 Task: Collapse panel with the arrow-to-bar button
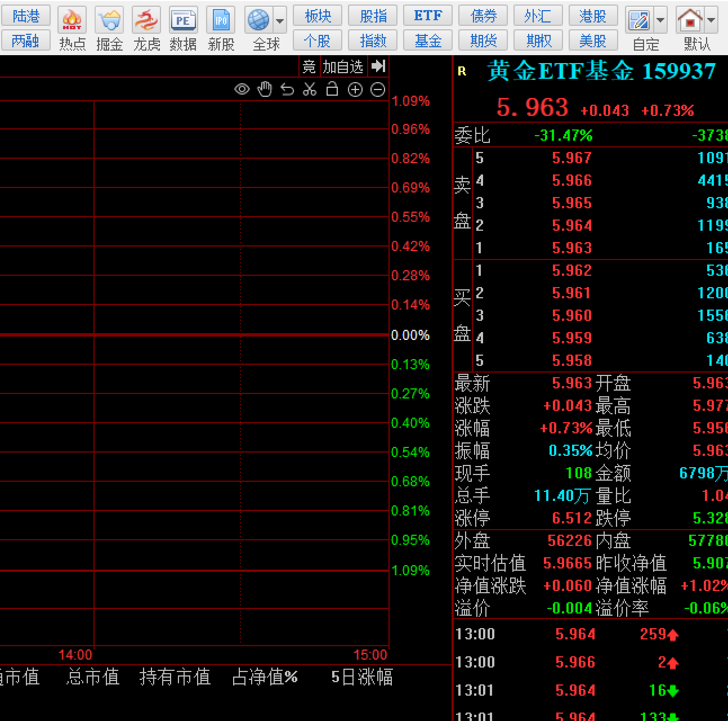pyautogui.click(x=378, y=66)
